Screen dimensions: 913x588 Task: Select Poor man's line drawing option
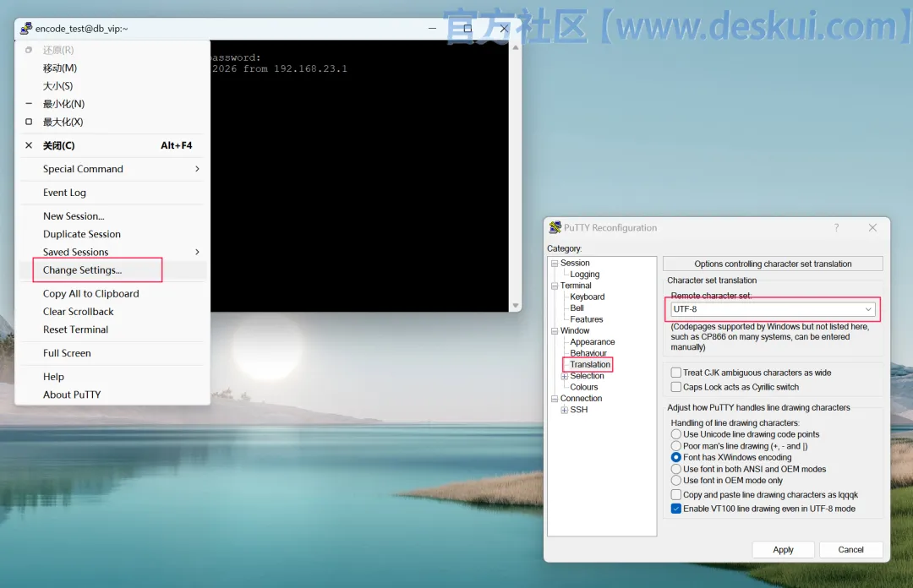click(676, 446)
